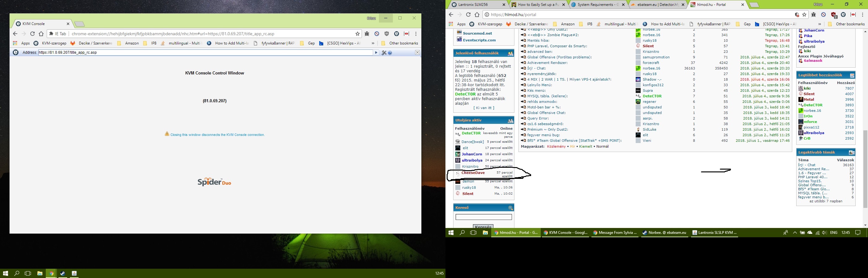The image size is (868, 278).
Task: Go back in KVM Console window
Action: pos(15,34)
